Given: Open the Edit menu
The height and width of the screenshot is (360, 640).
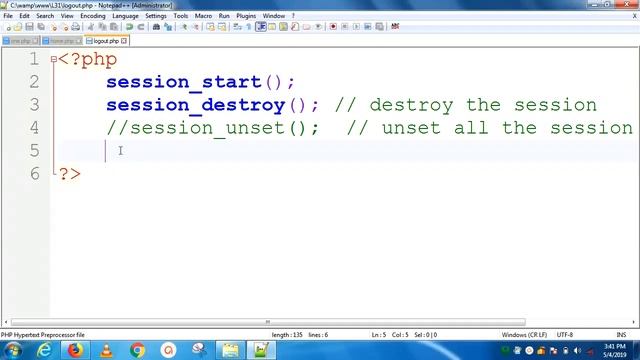Looking at the screenshot, I should click(24, 16).
